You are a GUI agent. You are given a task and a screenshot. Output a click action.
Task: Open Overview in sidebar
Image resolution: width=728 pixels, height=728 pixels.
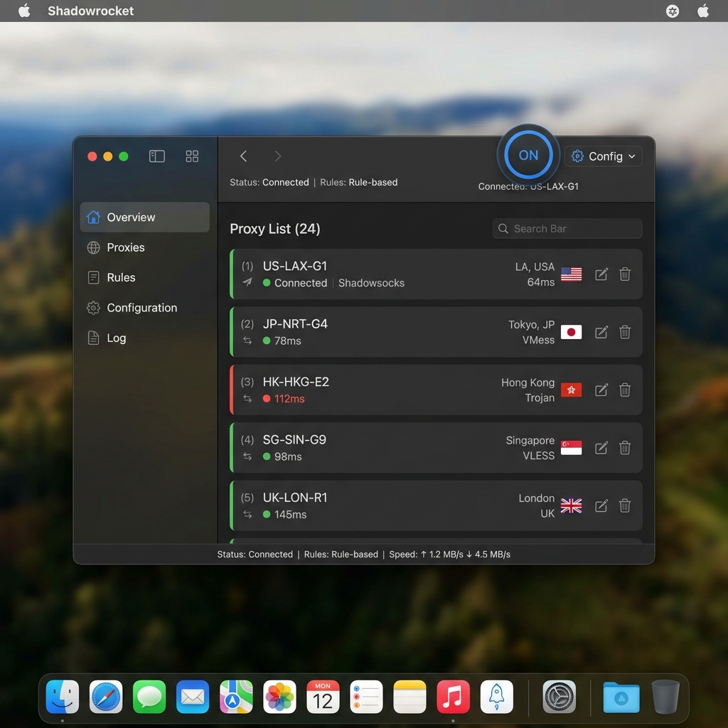[145, 217]
